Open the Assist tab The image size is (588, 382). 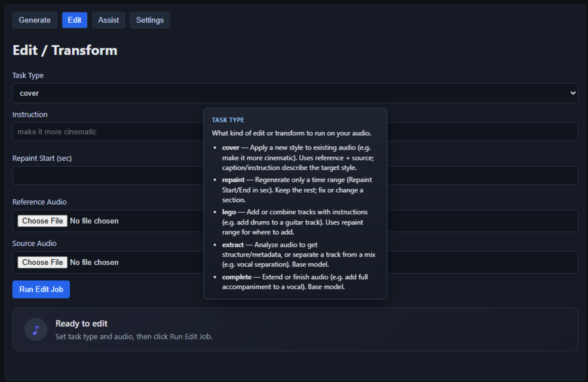coord(108,20)
